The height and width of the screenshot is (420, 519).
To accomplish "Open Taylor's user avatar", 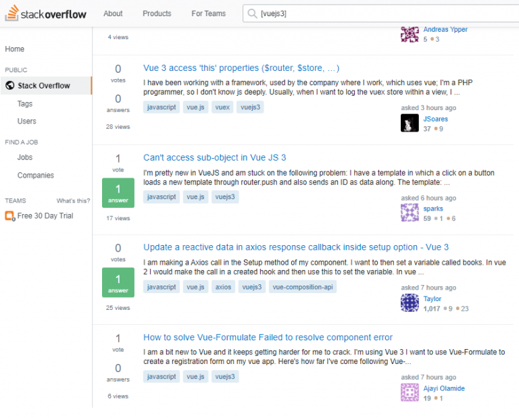I will coord(410,303).
